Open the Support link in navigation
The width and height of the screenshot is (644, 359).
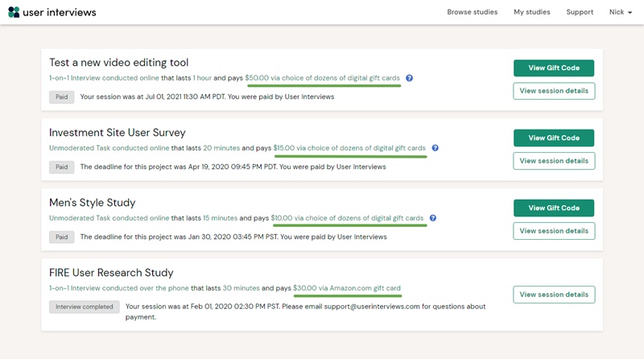(580, 12)
